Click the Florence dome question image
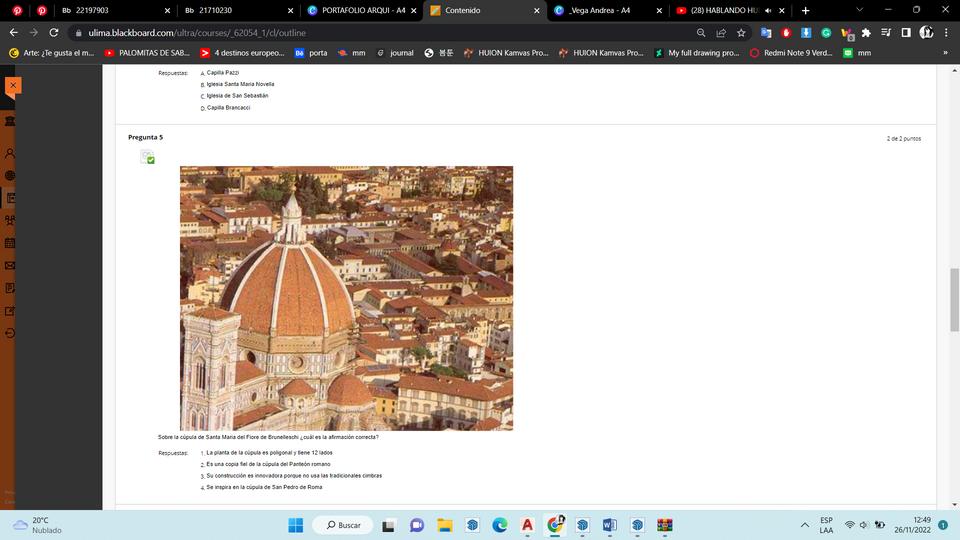Screen dimensions: 960x540 (x=347, y=298)
